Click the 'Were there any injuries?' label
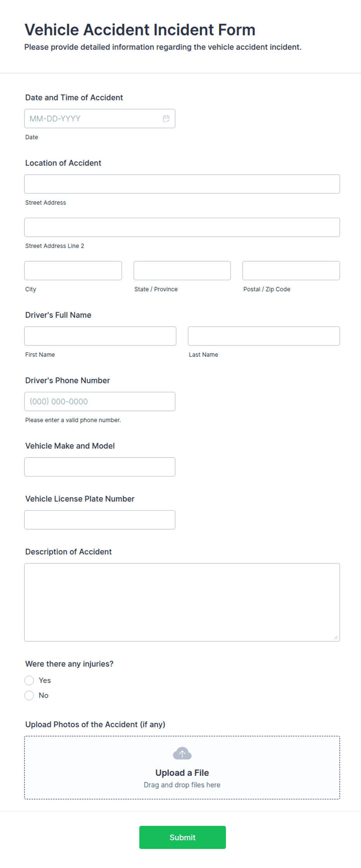 [x=69, y=664]
